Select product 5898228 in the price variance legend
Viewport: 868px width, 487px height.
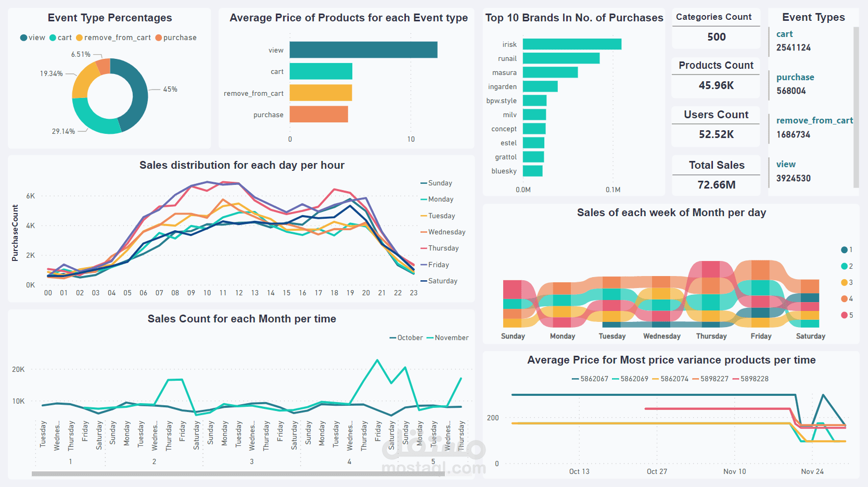(750, 379)
